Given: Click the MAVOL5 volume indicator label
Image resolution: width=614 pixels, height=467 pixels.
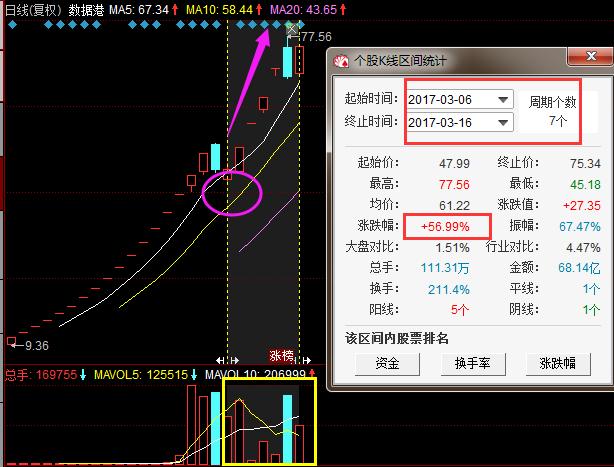Looking at the screenshot, I should coord(122,377).
